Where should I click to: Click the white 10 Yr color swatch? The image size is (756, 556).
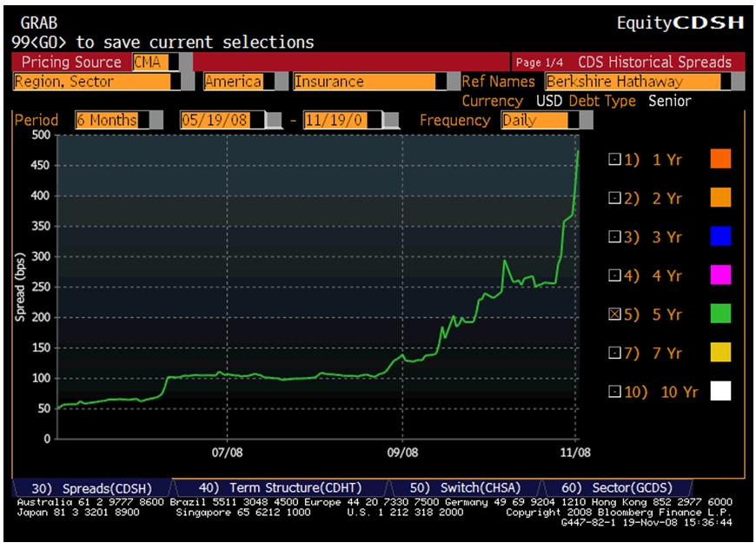pos(720,391)
